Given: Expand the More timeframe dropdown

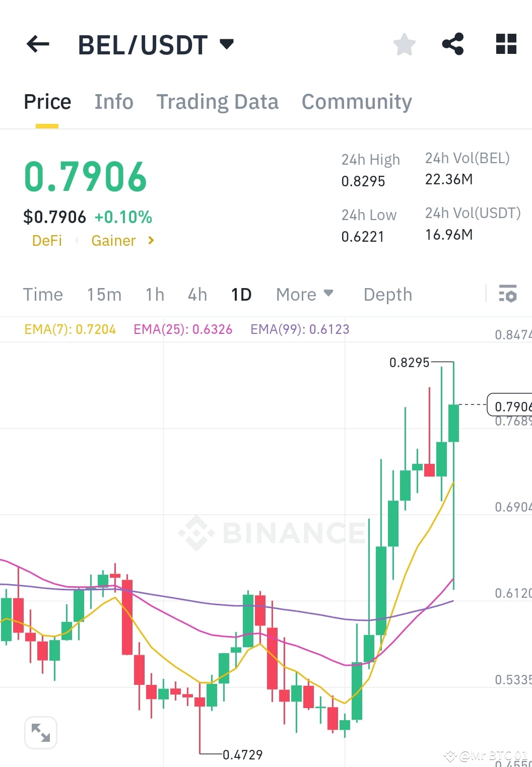Looking at the screenshot, I should click(304, 294).
